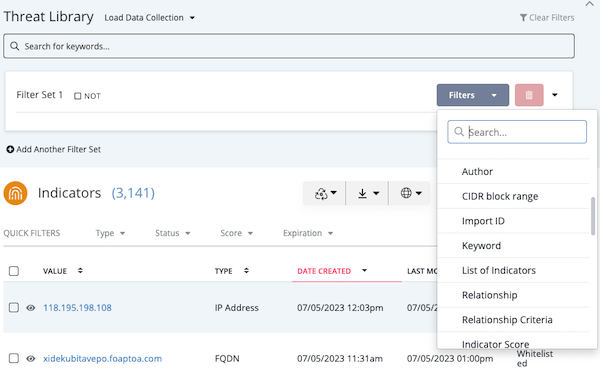Open the Load Data Collection dropdown
This screenshot has height=372, width=600.
click(x=150, y=18)
